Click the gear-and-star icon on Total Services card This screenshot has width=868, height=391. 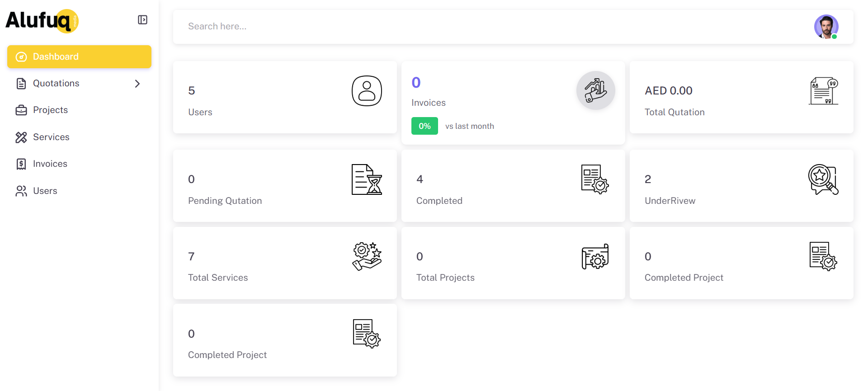(367, 256)
